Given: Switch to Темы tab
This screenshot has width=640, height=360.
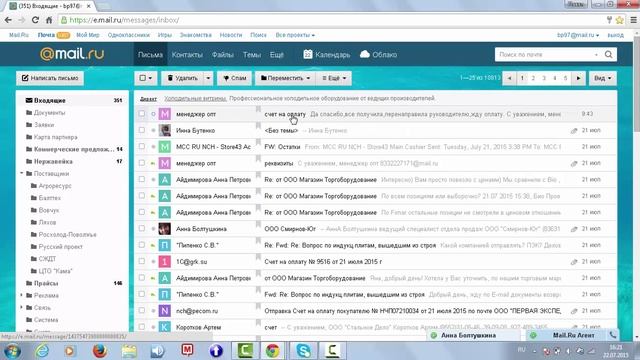Looking at the screenshot, I should pos(251,55).
